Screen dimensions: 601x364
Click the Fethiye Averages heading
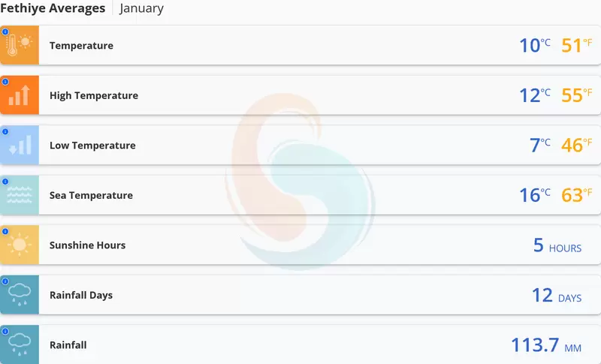(53, 9)
